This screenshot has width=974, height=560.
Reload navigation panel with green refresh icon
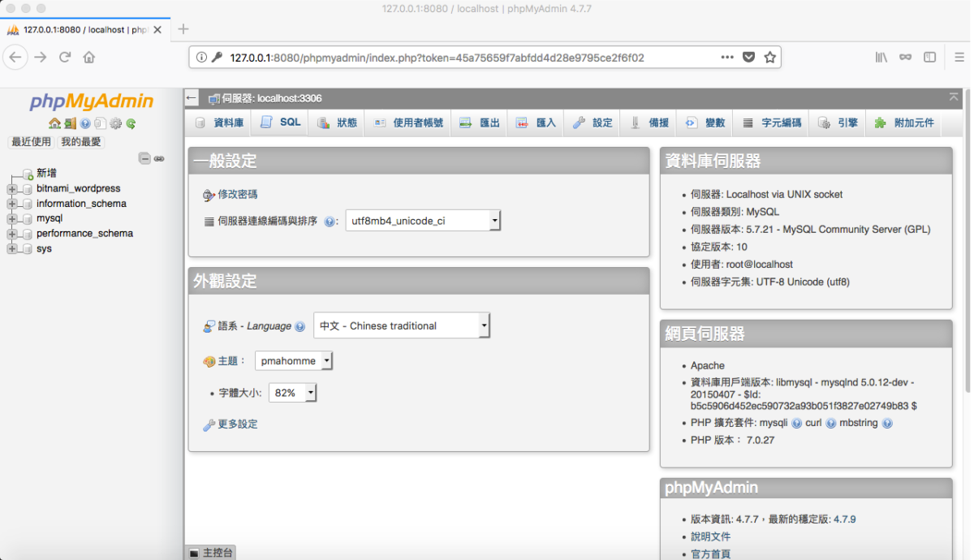coord(131,123)
